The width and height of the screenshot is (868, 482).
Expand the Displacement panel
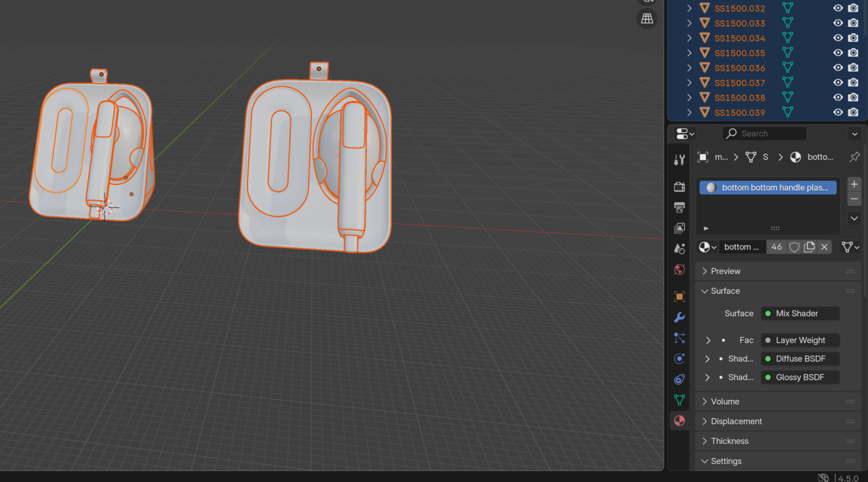[778, 421]
